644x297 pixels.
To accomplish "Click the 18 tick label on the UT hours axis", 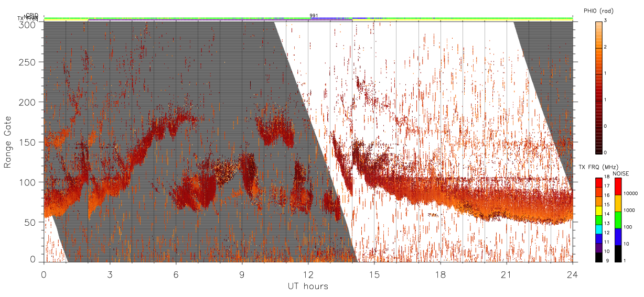I will [x=441, y=274].
